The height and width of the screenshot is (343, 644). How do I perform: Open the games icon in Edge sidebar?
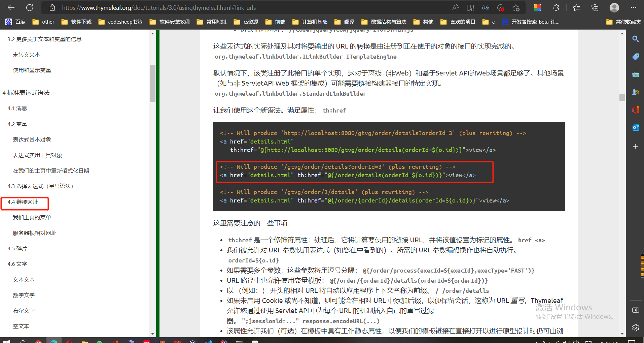point(635,92)
